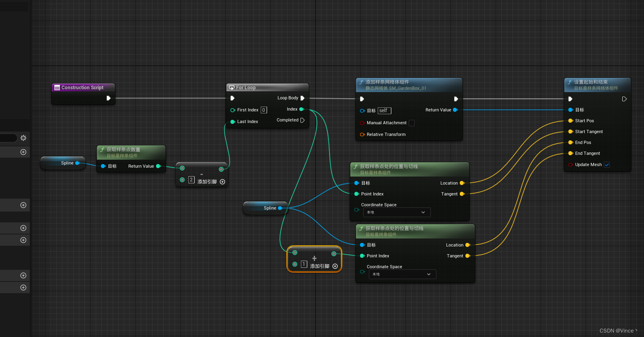Select the Loop Body exec pin
Image resolution: width=644 pixels, height=337 pixels.
point(302,98)
